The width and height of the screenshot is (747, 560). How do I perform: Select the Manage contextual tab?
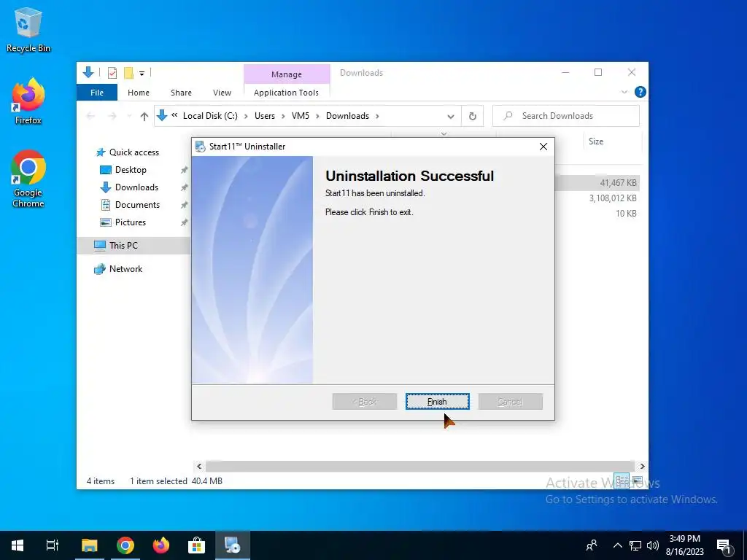286,74
